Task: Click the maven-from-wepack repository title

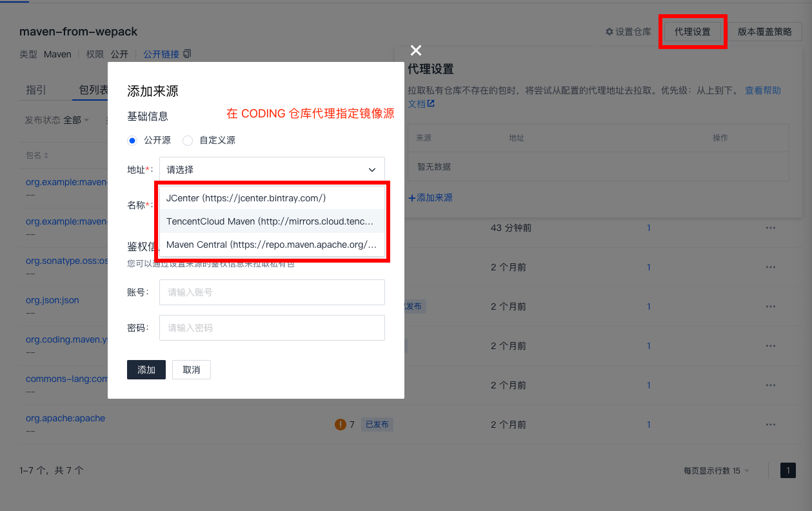Action: 78,32
